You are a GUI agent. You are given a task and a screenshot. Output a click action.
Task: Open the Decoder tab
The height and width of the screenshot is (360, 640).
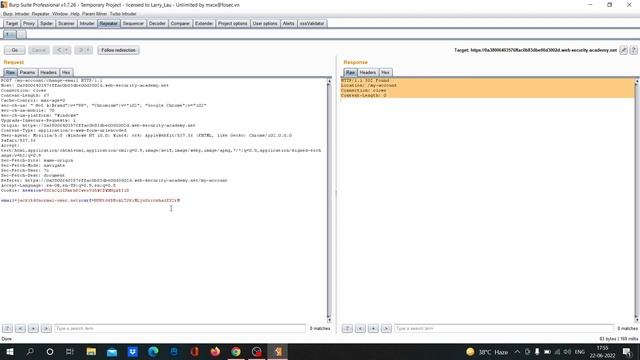157,24
